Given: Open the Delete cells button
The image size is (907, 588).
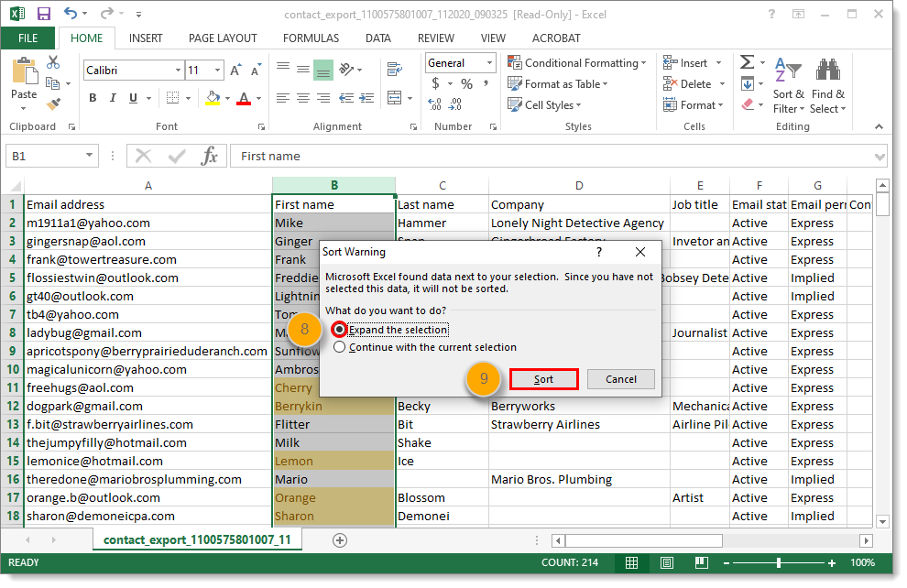Looking at the screenshot, I should 694,84.
